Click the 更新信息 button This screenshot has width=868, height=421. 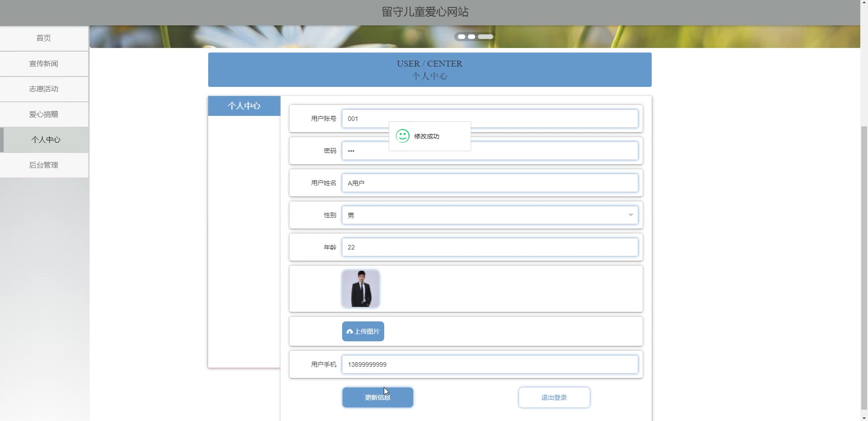pyautogui.click(x=377, y=397)
